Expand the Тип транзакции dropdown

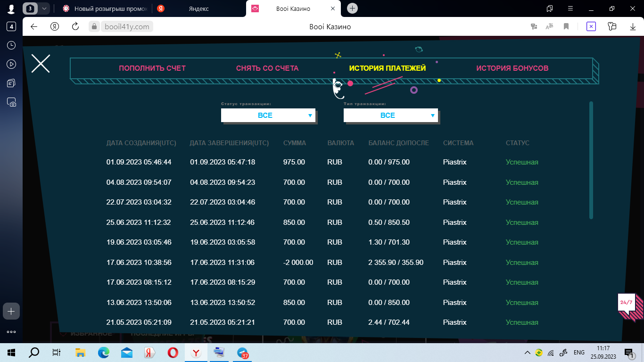[x=391, y=115]
